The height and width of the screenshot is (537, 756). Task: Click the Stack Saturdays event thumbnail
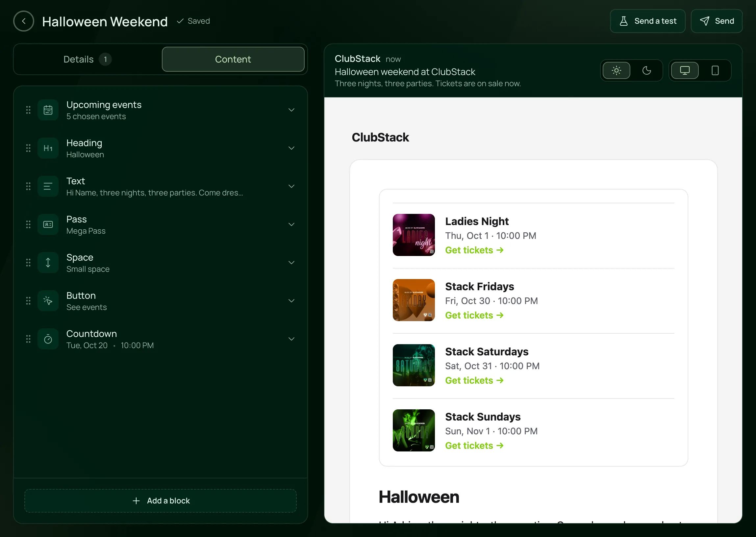[x=414, y=365]
